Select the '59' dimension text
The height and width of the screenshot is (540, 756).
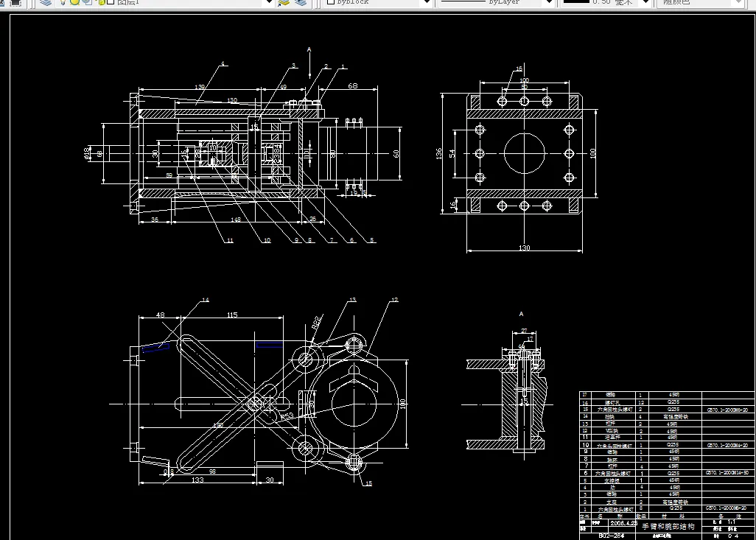point(169,175)
